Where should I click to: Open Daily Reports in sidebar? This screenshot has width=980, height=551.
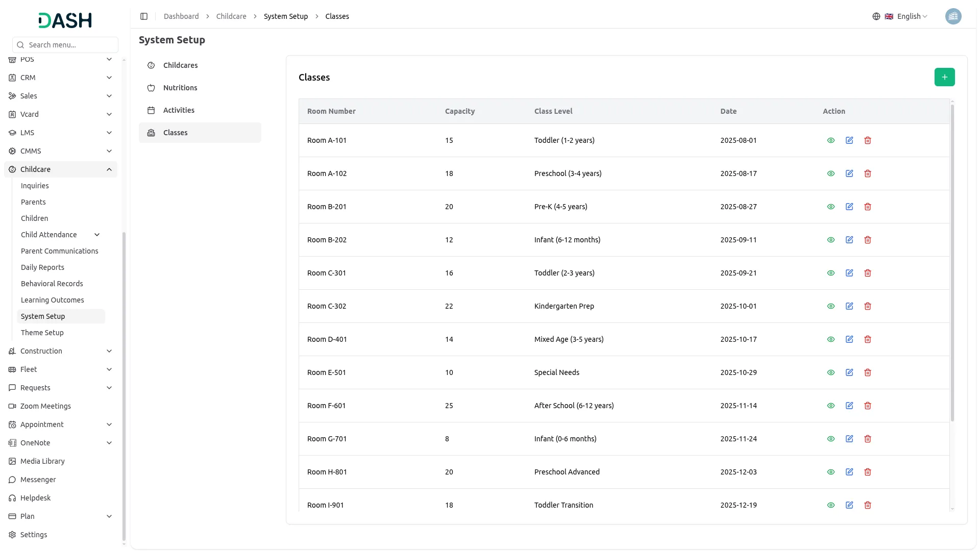click(x=42, y=267)
